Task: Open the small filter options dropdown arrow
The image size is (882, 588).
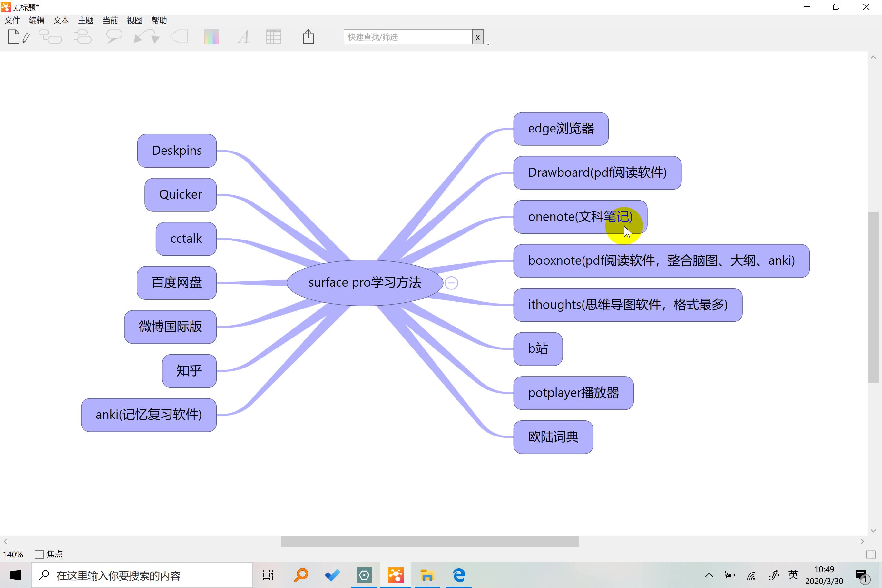Action: click(x=488, y=44)
